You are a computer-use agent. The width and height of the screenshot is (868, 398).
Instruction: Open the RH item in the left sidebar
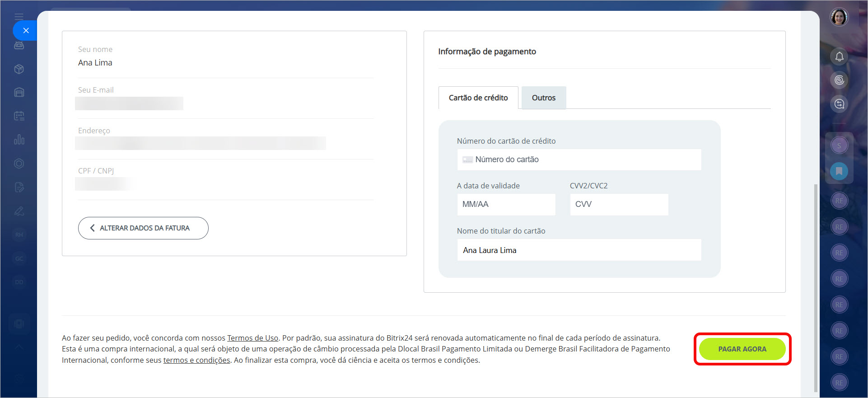(19, 234)
